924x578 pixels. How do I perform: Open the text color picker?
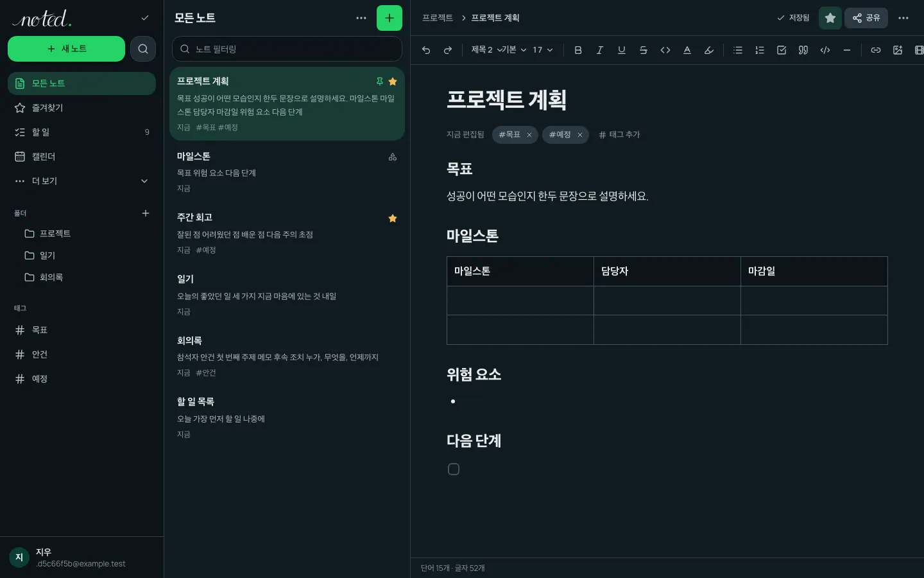coord(687,50)
